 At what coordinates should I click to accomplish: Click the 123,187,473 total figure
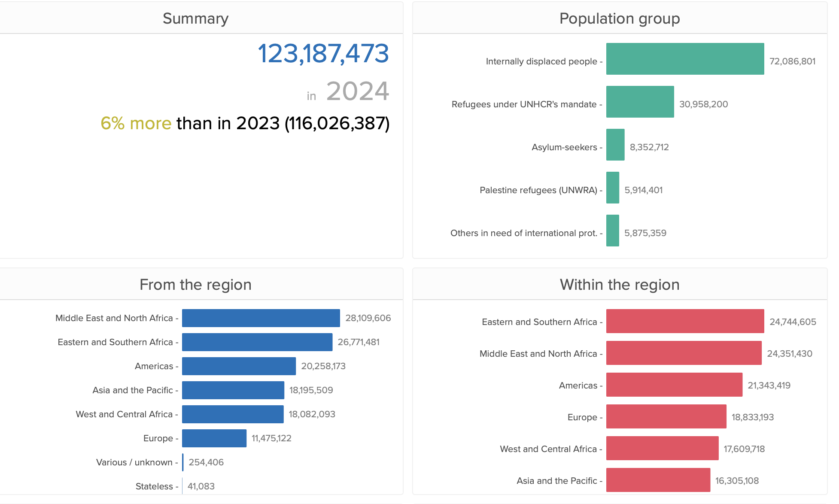coord(323,54)
